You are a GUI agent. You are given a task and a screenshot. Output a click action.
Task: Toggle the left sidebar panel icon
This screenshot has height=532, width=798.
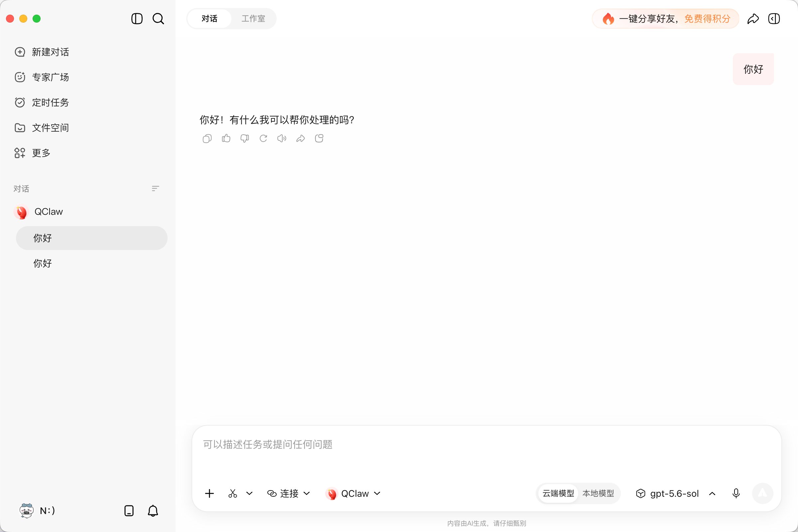[x=137, y=19]
